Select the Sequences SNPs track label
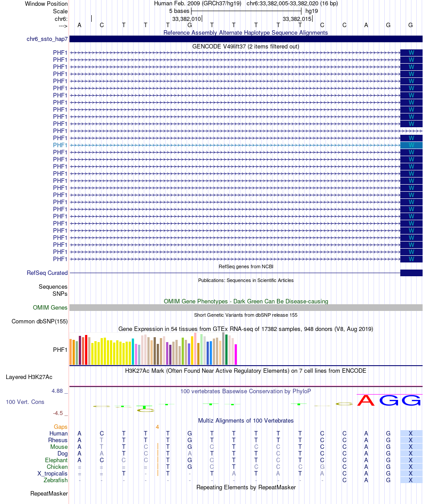The image size is (423, 504). tap(53, 290)
